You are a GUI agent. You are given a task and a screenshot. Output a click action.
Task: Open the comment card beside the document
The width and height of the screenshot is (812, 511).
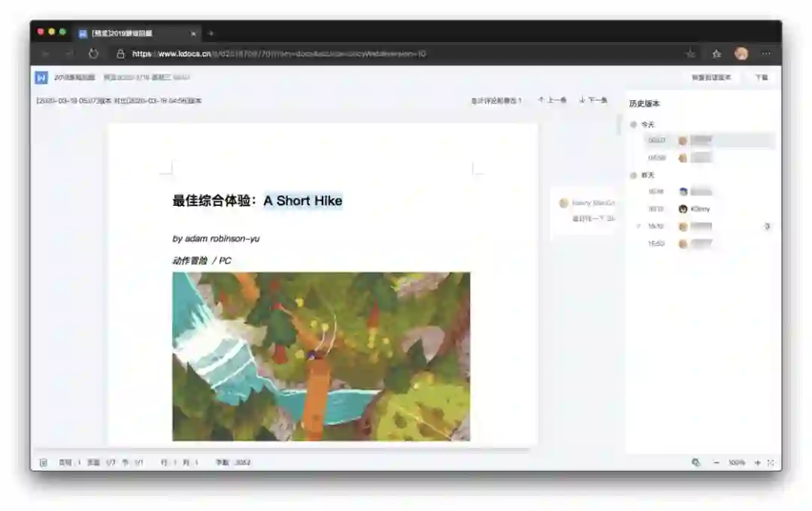(x=583, y=210)
